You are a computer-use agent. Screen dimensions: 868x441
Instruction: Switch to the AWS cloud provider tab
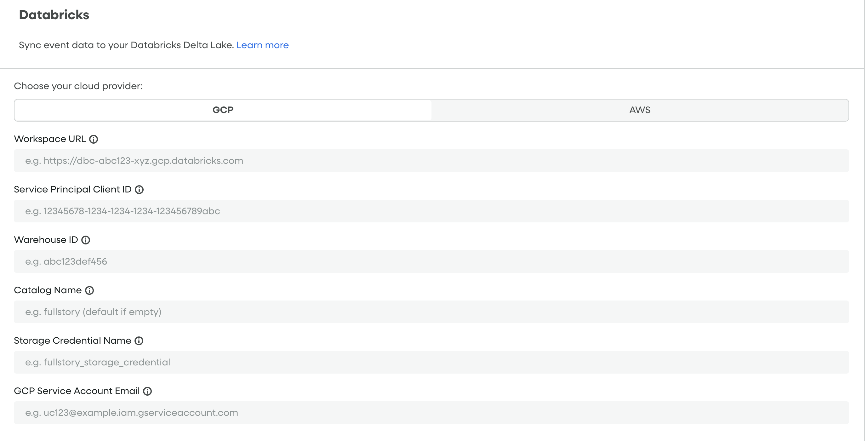(x=640, y=110)
